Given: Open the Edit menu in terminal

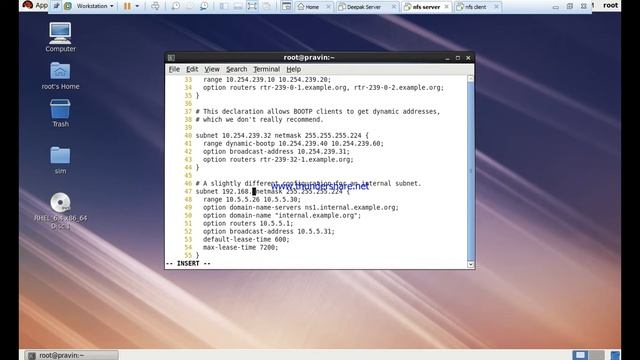Looking at the screenshot, I should pyautogui.click(x=192, y=69).
